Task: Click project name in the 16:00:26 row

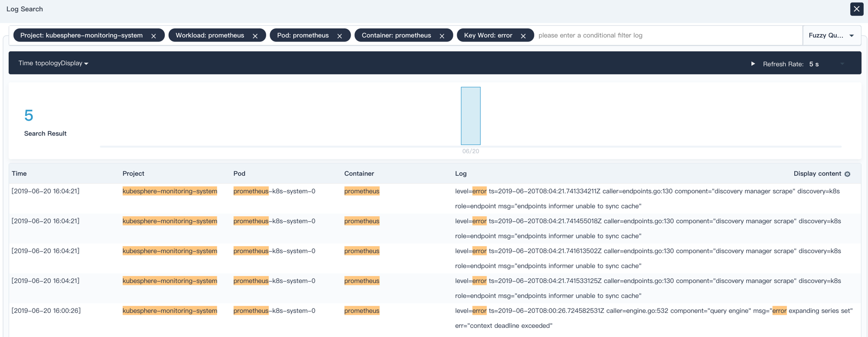Action: 170,310
